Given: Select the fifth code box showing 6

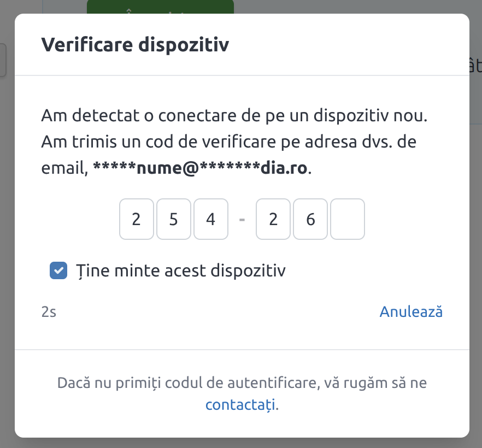Looking at the screenshot, I should click(x=310, y=219).
